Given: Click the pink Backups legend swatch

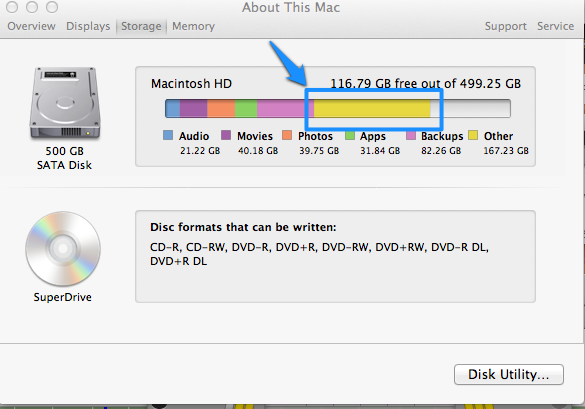Looking at the screenshot, I should pos(411,135).
